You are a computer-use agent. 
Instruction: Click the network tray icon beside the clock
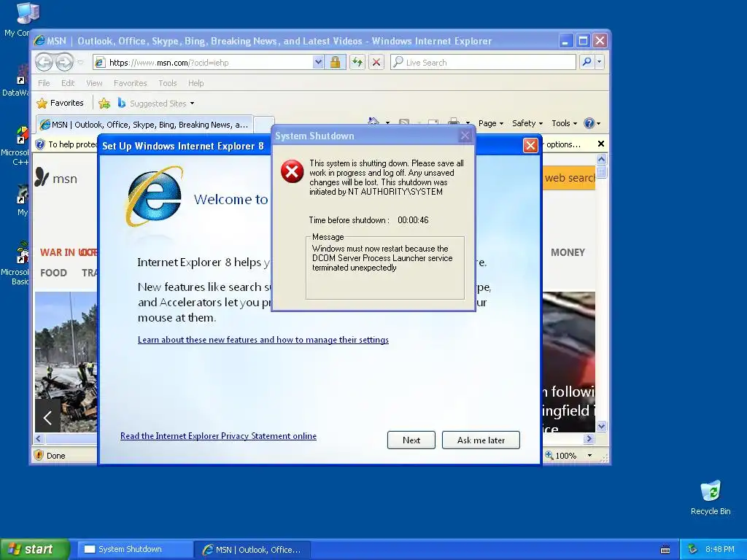pos(692,549)
